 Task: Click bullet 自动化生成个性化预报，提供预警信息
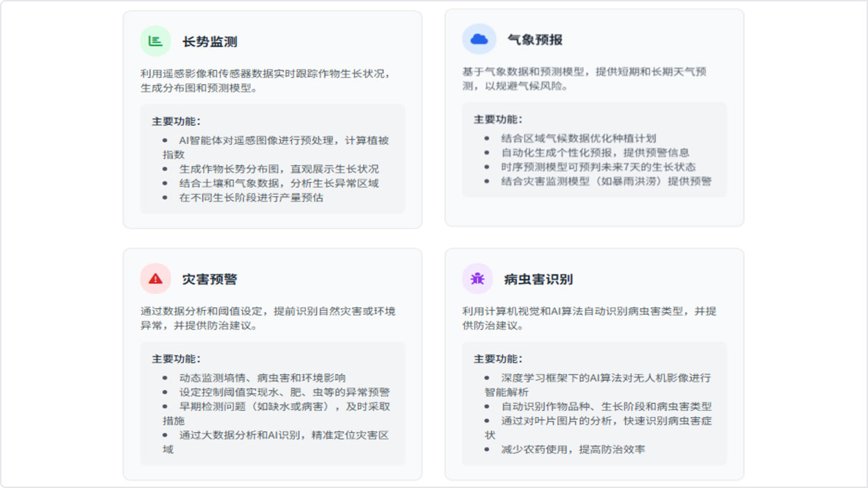[595, 152]
